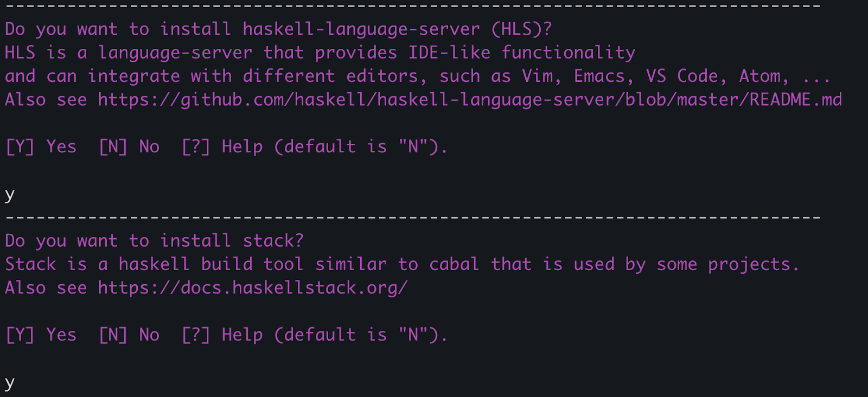The image size is (868, 397).
Task: Click the typed 'y' answer after HLS prompt
Action: [10, 195]
